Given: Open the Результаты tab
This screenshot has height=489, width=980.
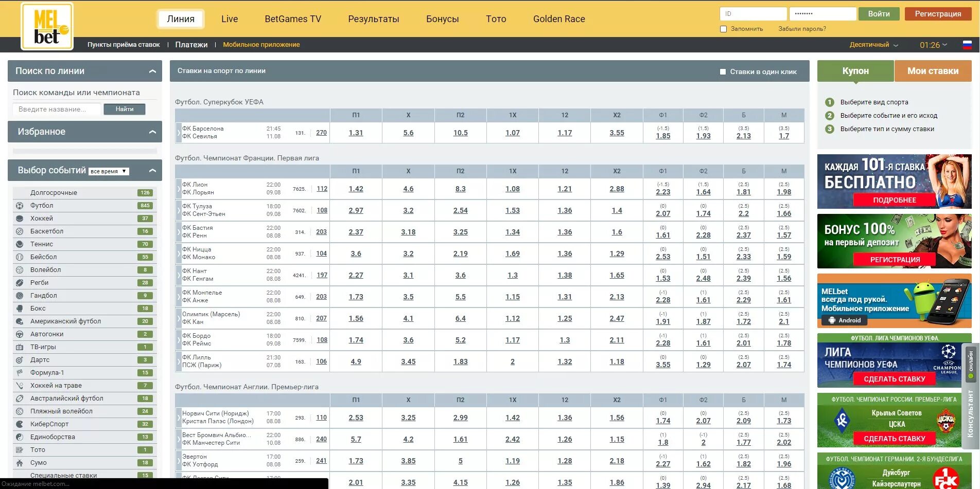Looking at the screenshot, I should point(374,19).
